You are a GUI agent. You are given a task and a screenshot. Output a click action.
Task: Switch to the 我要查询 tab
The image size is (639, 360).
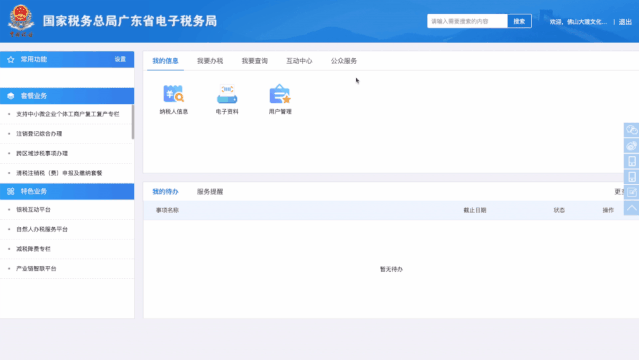coord(255,61)
